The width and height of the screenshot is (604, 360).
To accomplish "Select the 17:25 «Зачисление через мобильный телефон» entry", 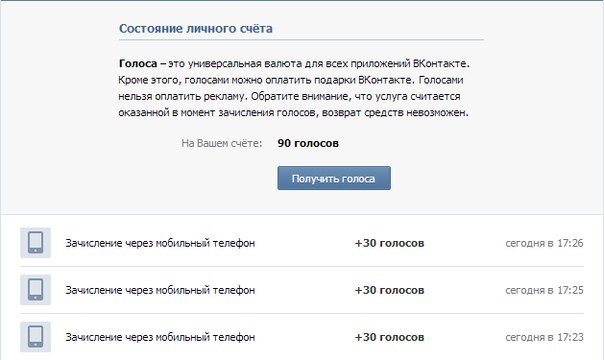I will (x=160, y=290).
